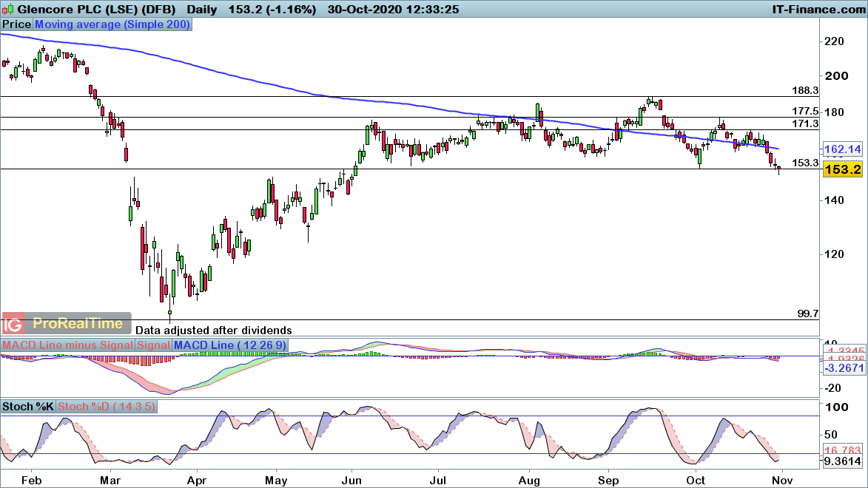Click the 171.3 horizontal level label

[x=805, y=124]
